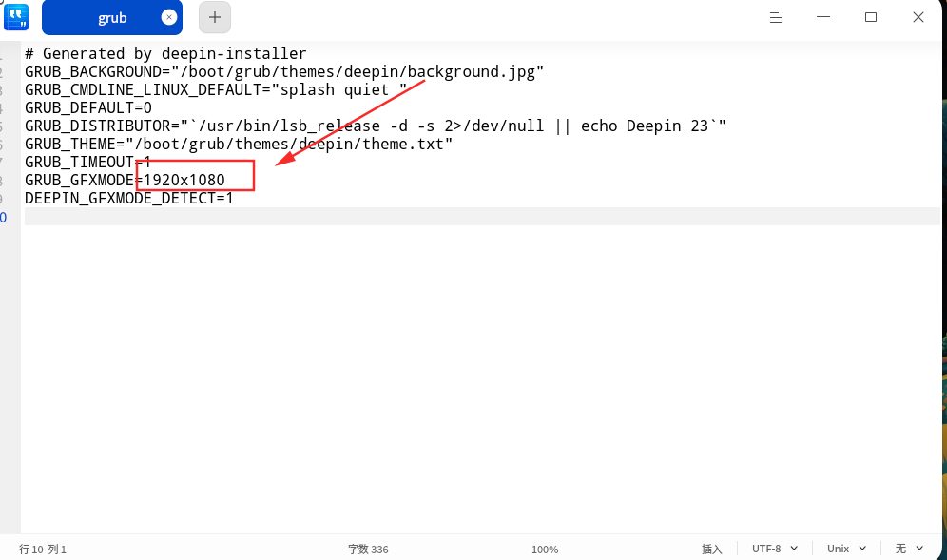Open the hamburger main menu

[776, 17]
